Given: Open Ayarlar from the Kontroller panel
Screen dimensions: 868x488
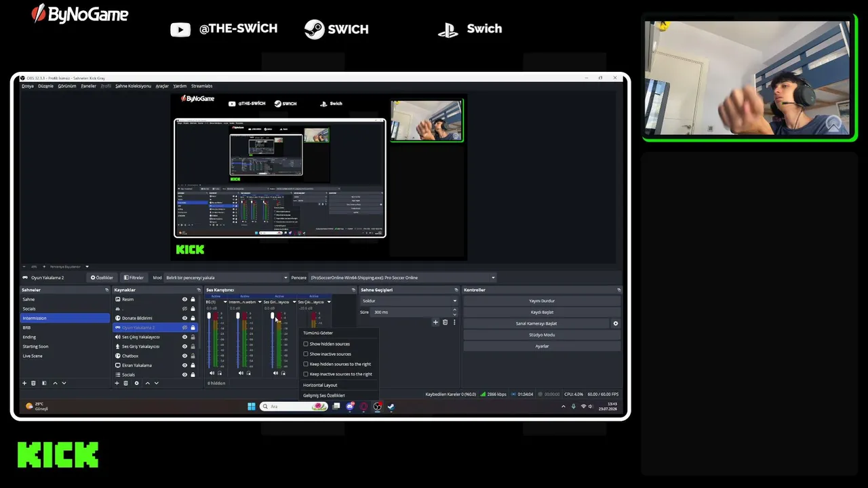Looking at the screenshot, I should point(542,346).
